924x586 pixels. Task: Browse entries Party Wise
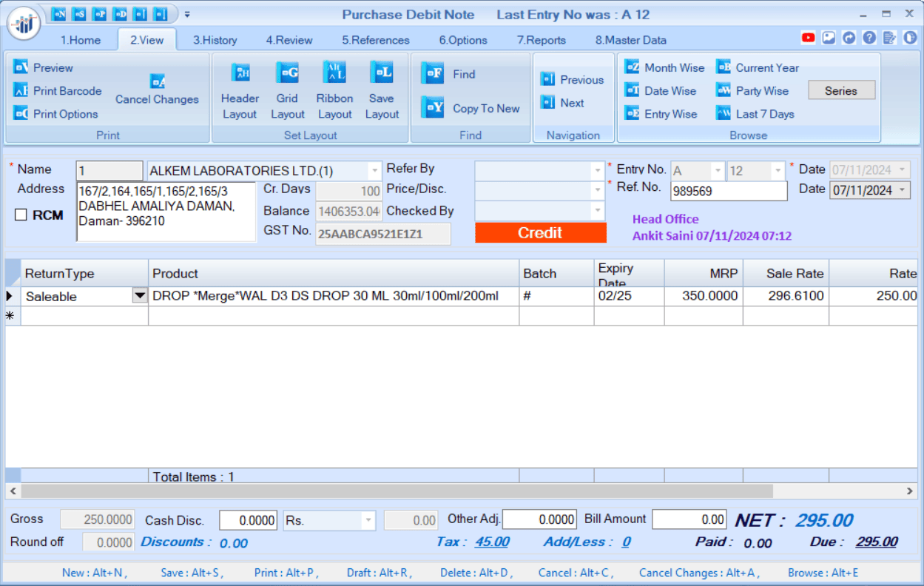pos(752,91)
